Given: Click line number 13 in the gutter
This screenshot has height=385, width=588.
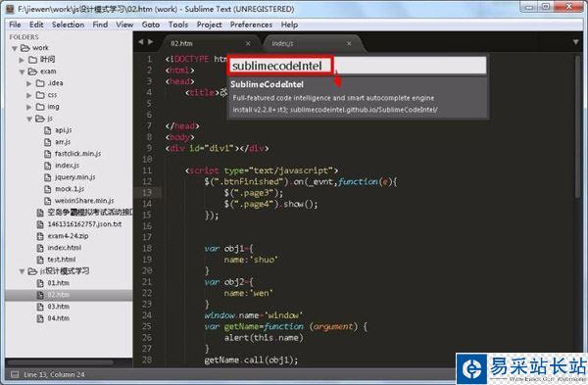Looking at the screenshot, I should pyautogui.click(x=147, y=192).
